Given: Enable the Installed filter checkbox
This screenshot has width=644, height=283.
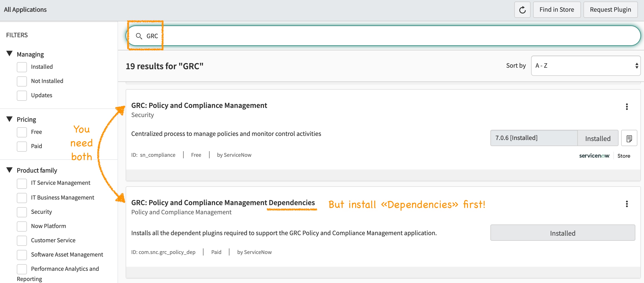Looking at the screenshot, I should 22,67.
